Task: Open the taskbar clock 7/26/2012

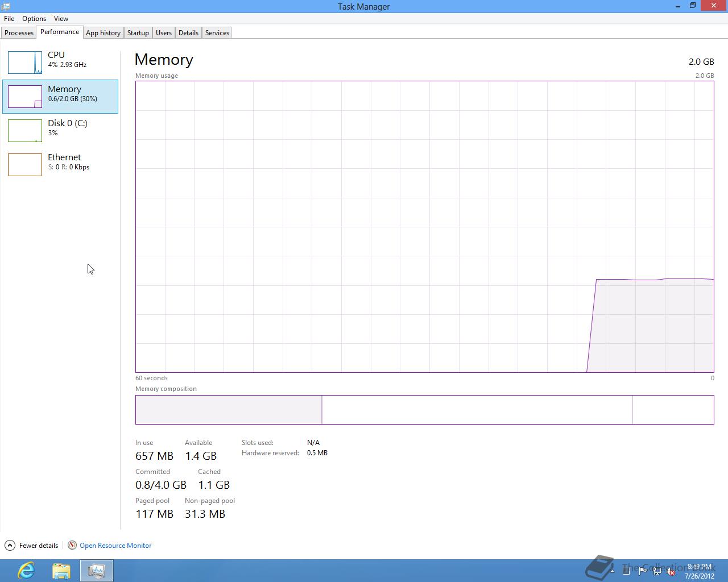Action: 700,571
